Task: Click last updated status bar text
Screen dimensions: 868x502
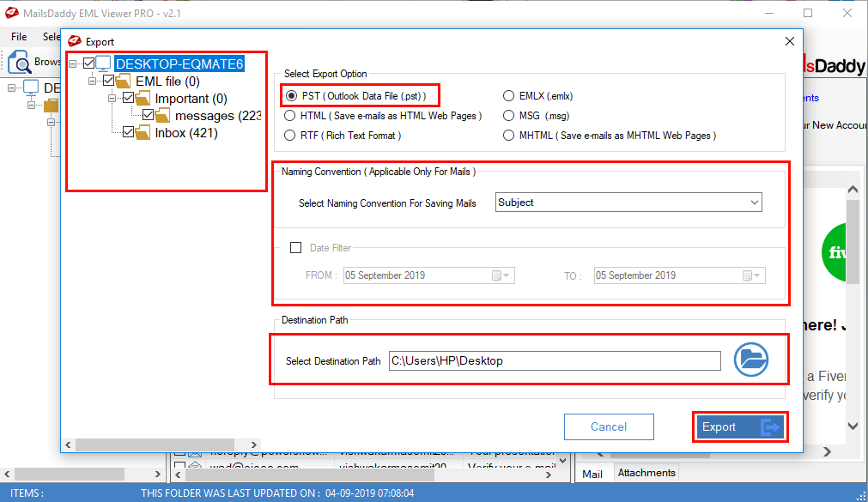Action: click(x=277, y=493)
